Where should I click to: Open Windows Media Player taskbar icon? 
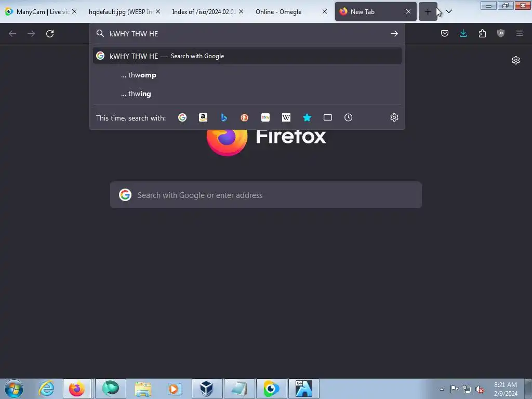175,389
